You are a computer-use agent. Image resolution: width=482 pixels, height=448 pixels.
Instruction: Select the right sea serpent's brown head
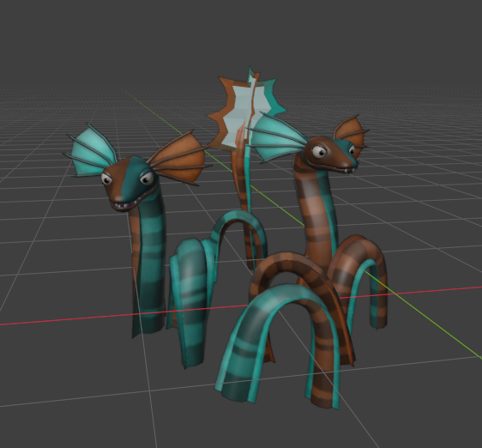329,155
